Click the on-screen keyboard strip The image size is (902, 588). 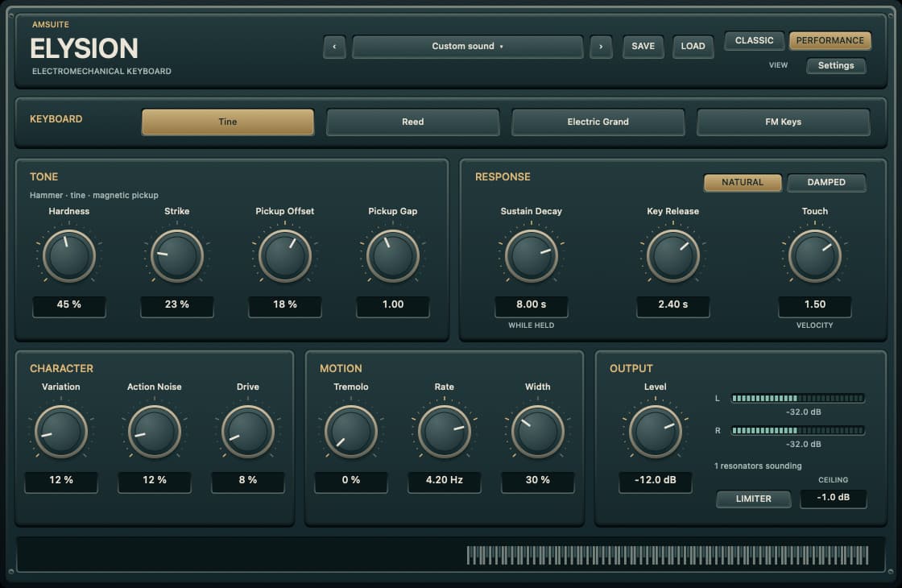pos(668,555)
